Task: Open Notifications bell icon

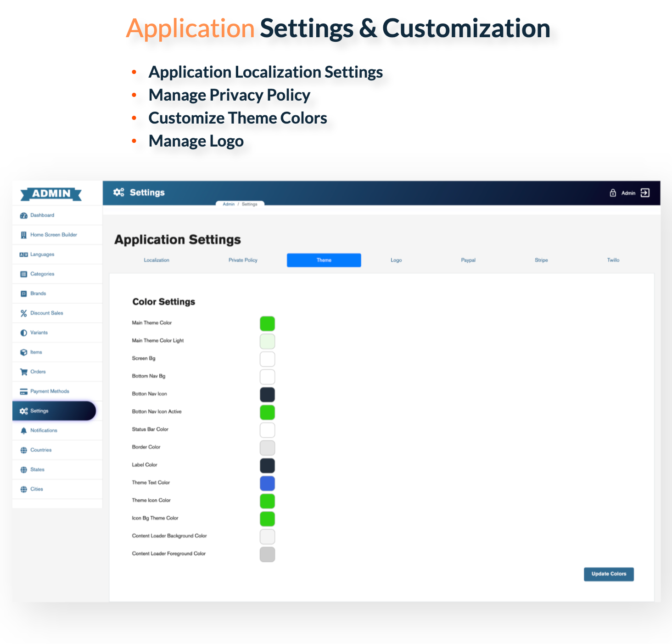Action: [x=24, y=431]
